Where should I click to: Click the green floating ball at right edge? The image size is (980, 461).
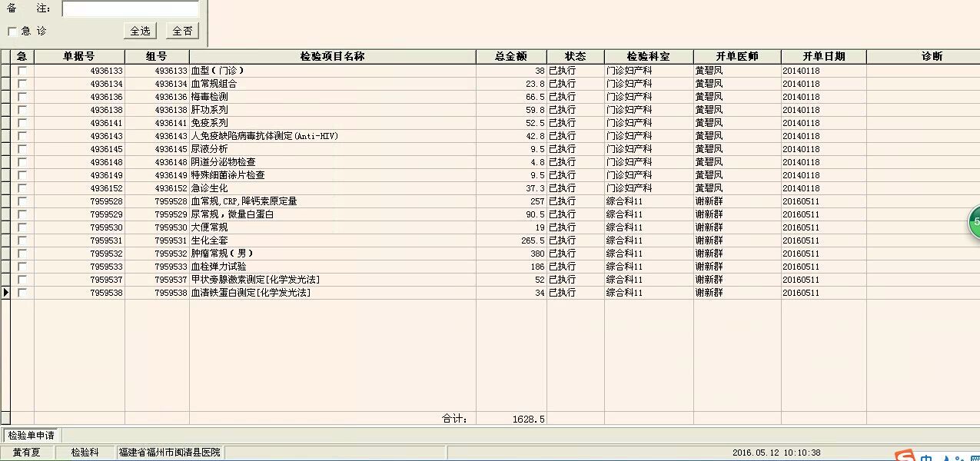974,221
